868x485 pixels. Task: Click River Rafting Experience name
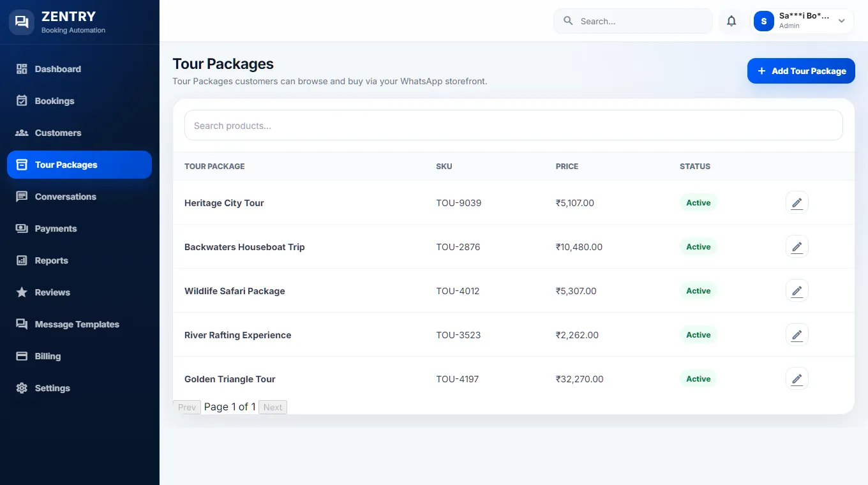pyautogui.click(x=237, y=335)
